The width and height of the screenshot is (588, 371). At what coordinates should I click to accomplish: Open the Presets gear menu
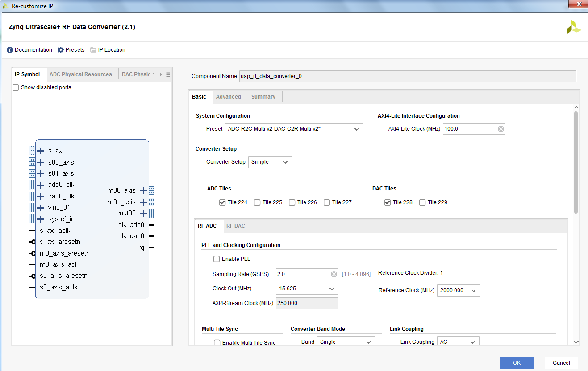pos(71,49)
